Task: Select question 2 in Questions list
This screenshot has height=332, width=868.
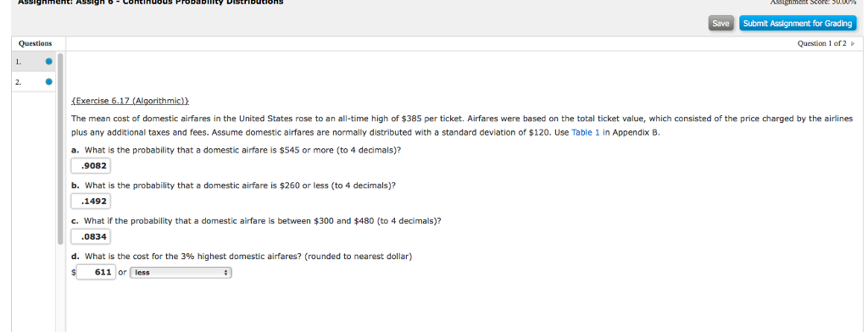Action: (x=33, y=82)
